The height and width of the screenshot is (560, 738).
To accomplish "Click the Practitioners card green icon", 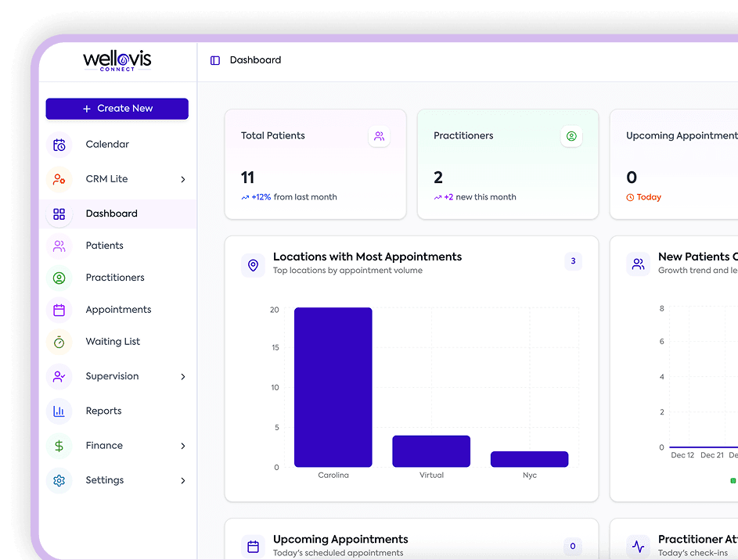I will pos(571,136).
